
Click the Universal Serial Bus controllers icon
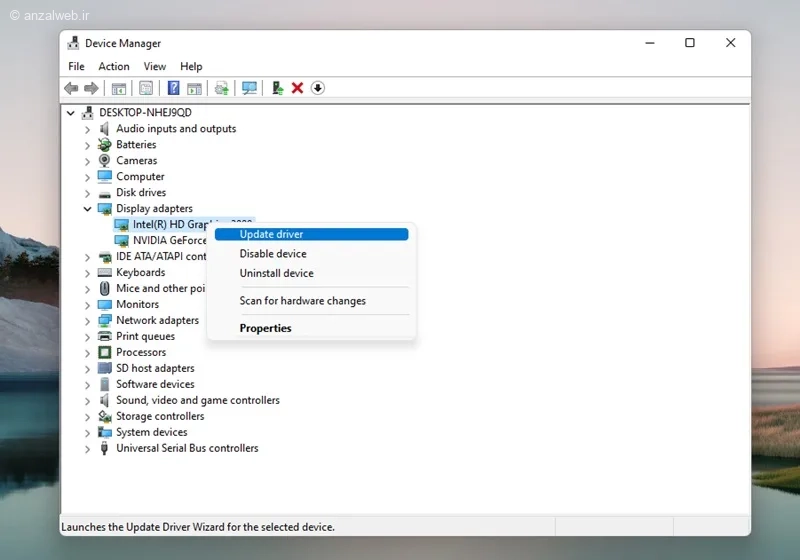click(105, 448)
